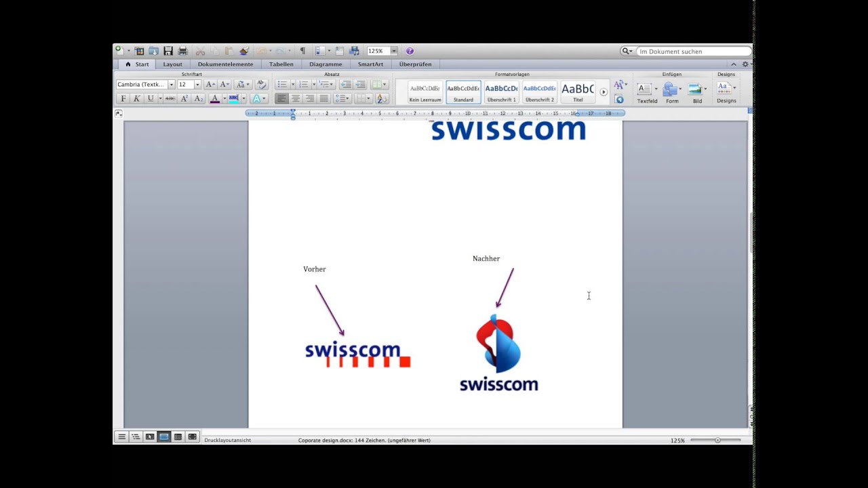
Task: Switch to Layout ribbon tab
Action: pyautogui.click(x=172, y=64)
